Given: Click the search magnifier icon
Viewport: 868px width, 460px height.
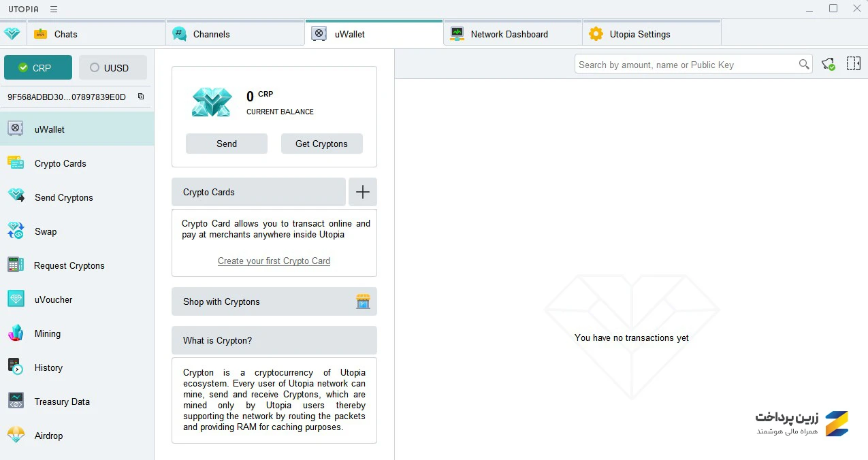Looking at the screenshot, I should click(804, 65).
